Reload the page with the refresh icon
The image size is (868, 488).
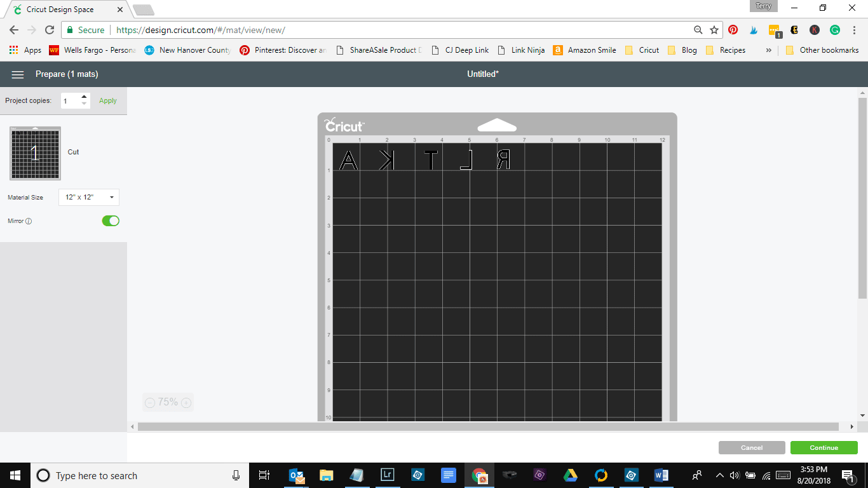[x=50, y=30]
